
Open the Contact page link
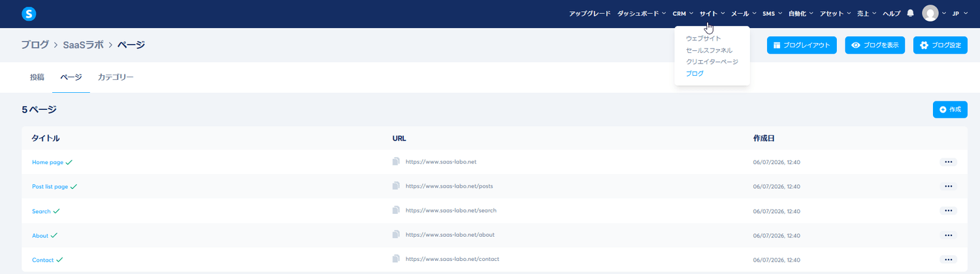pyautogui.click(x=42, y=260)
